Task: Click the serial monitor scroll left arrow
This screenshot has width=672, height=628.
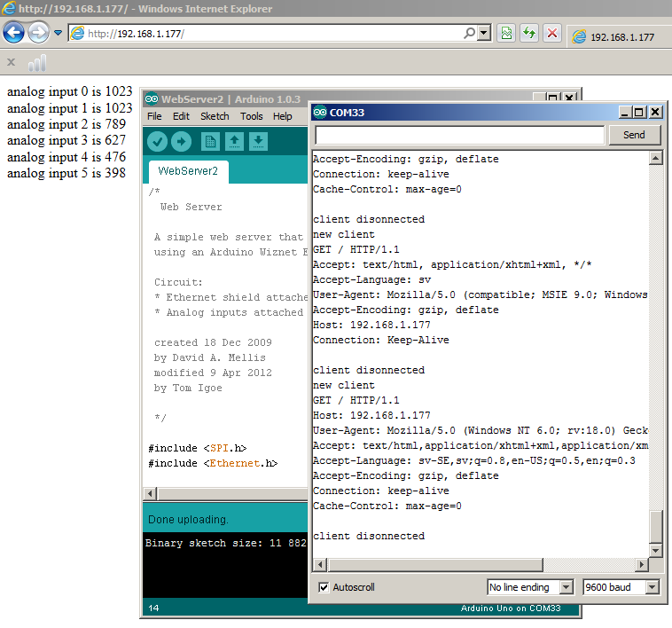Action: tap(320, 564)
